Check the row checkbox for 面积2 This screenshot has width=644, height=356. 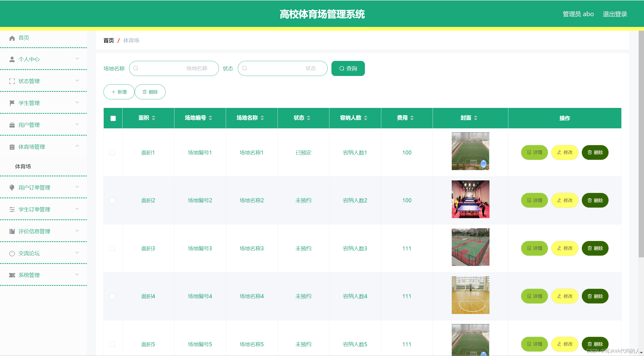click(112, 201)
